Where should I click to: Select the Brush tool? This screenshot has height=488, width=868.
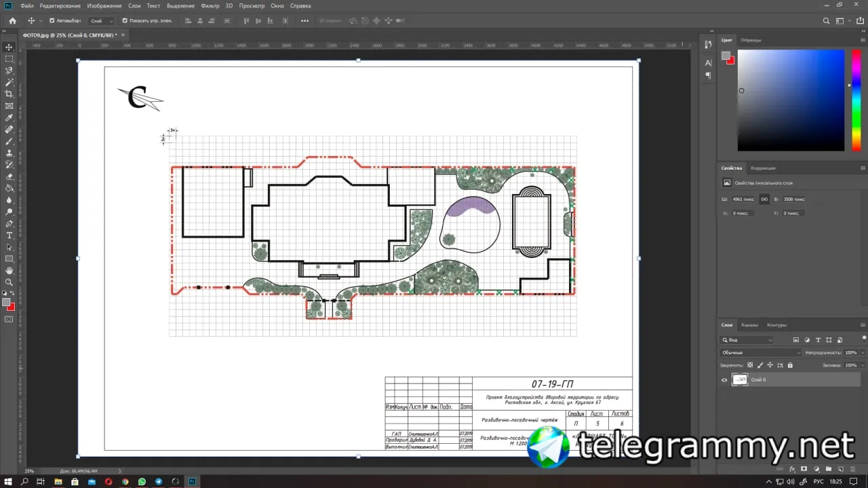coord(9,141)
